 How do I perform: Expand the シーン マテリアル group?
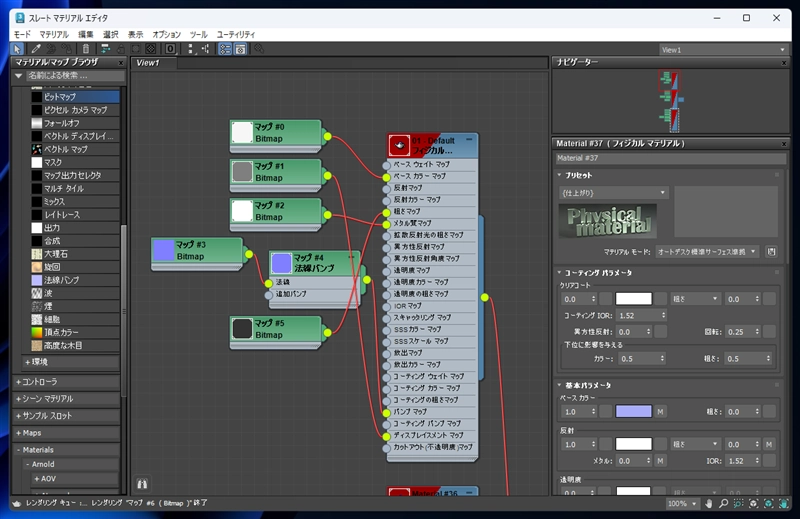point(65,399)
